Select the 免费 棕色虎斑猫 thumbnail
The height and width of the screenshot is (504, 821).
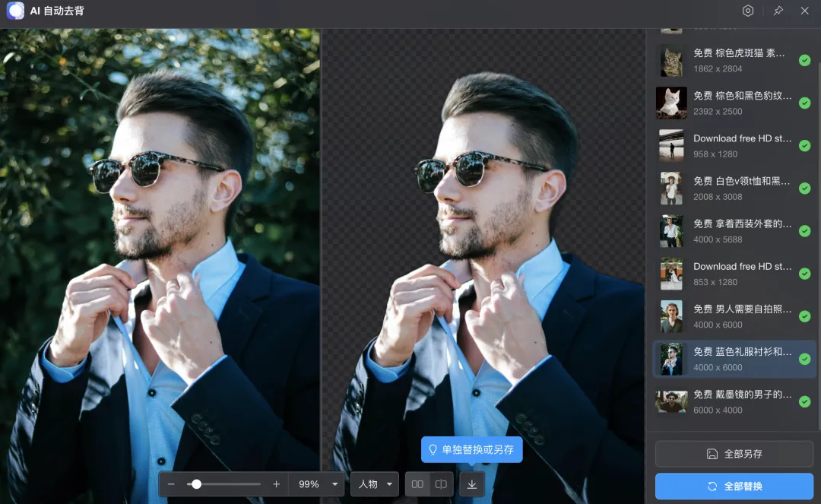[x=671, y=61]
